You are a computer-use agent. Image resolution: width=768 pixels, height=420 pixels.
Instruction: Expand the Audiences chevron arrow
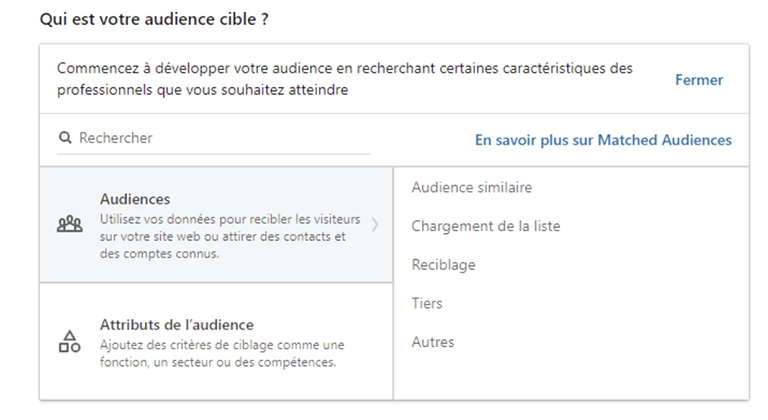[x=375, y=224]
